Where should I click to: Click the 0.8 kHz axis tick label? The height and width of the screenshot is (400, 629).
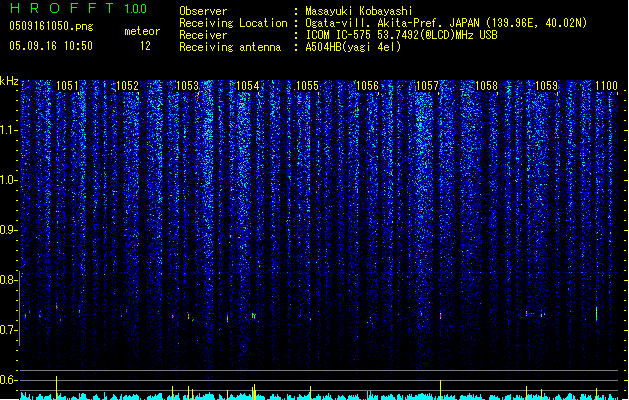click(8, 280)
